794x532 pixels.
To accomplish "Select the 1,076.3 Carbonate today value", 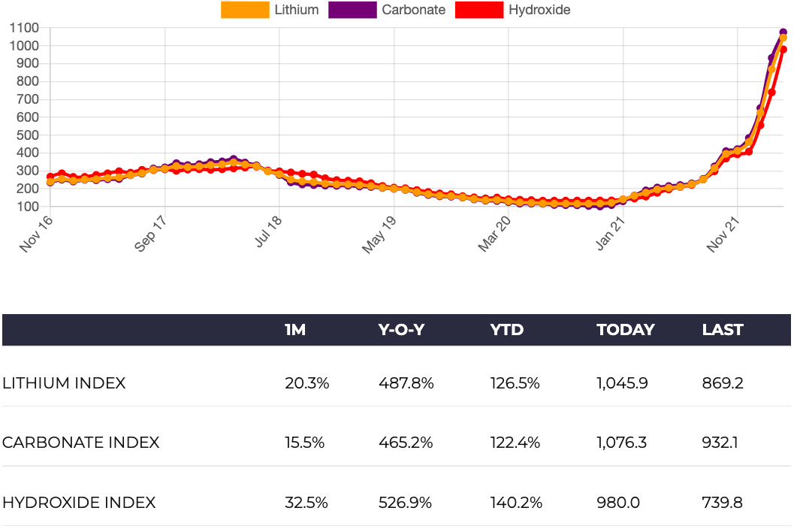I will [x=621, y=443].
